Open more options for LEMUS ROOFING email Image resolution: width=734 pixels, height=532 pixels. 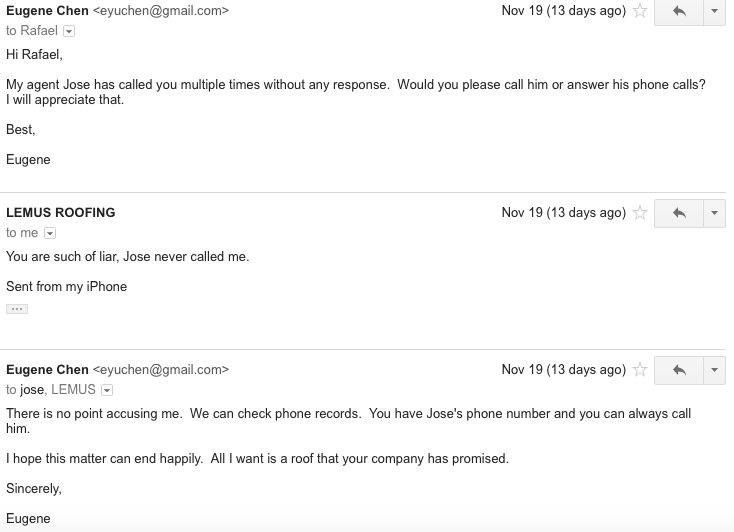pos(714,213)
